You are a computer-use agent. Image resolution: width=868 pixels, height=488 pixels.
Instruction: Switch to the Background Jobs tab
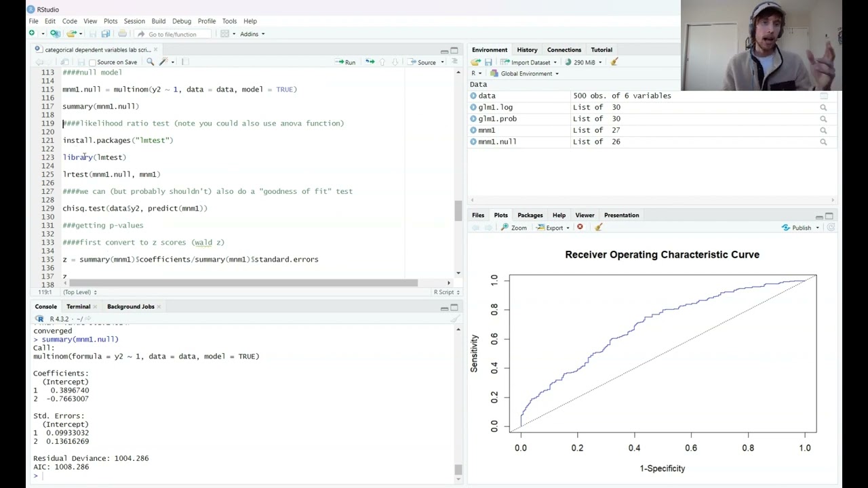click(x=130, y=306)
